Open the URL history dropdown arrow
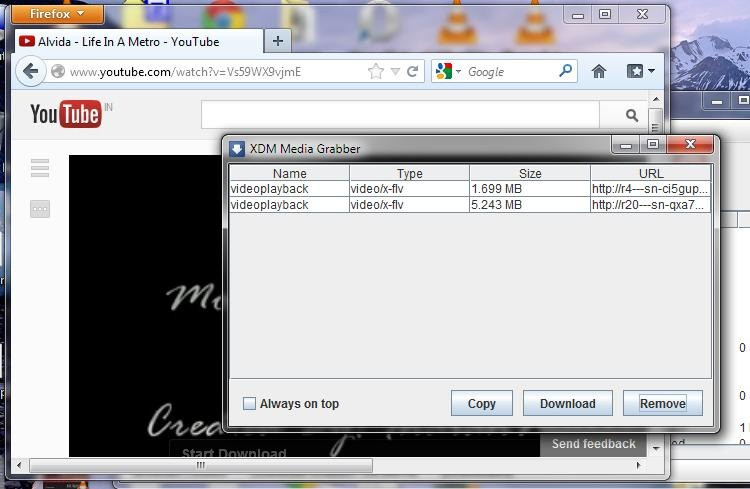 click(395, 72)
